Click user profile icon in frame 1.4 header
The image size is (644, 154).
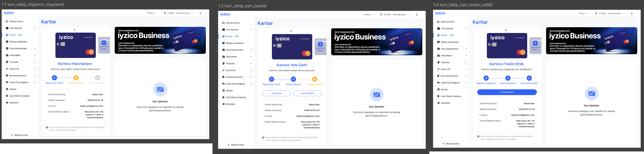tap(632, 14)
